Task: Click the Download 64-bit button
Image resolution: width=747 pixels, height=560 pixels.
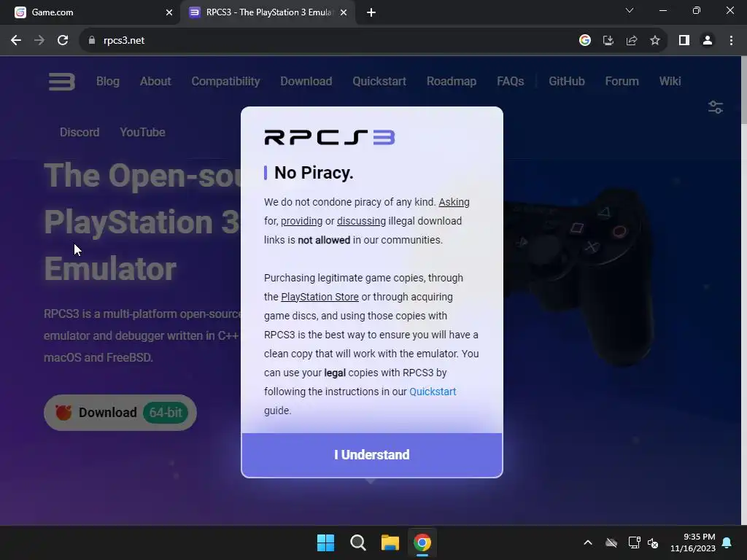Action: [x=120, y=413]
